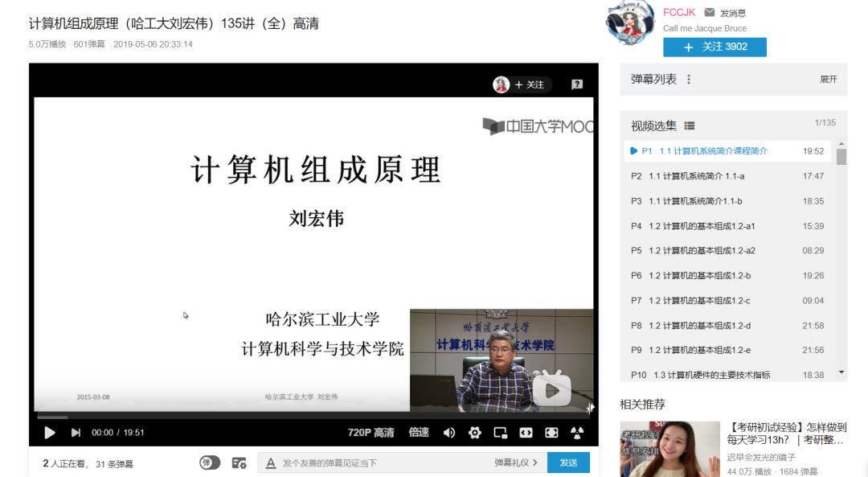Select P2 1.1 计算机系统简介 1.1-a
The width and height of the screenshot is (868, 477).
(727, 176)
